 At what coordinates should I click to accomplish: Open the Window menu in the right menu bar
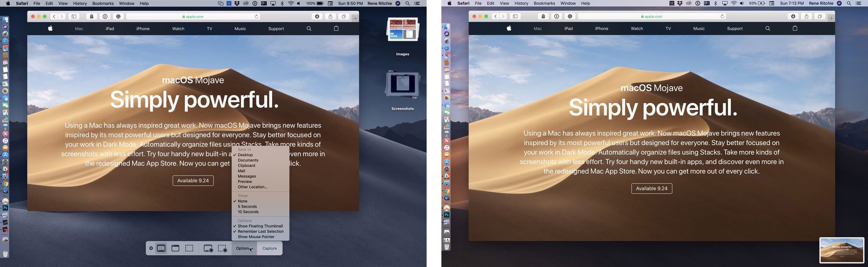point(568,3)
